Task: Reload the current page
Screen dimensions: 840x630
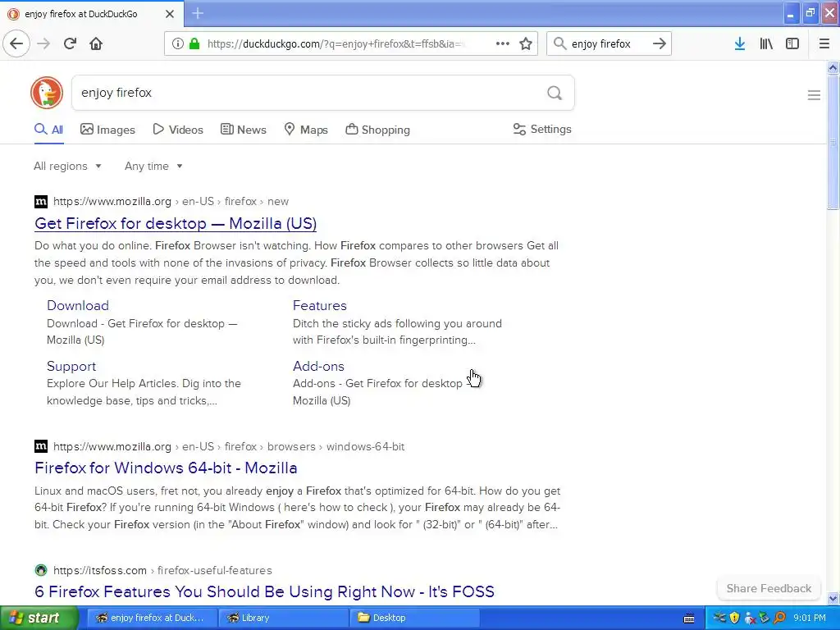Action: [x=71, y=43]
